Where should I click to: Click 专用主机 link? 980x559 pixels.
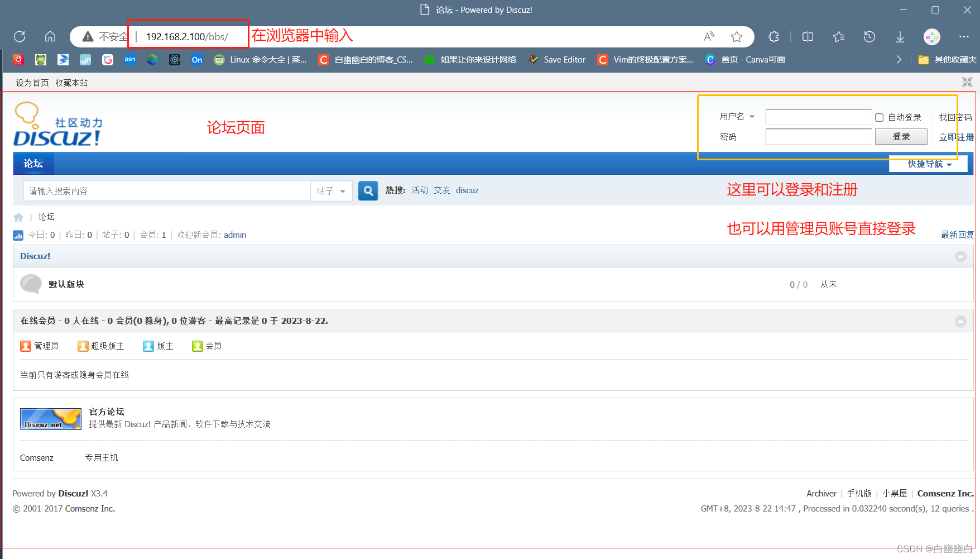[x=102, y=458]
